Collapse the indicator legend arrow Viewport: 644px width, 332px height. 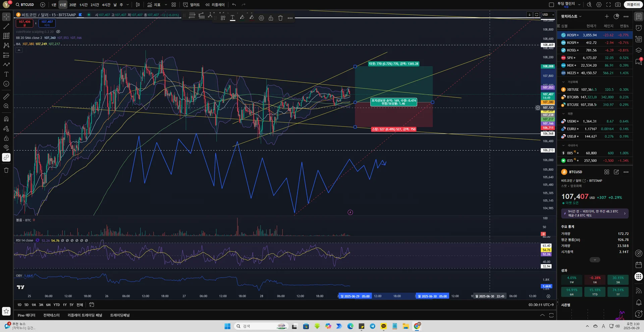(x=19, y=50)
